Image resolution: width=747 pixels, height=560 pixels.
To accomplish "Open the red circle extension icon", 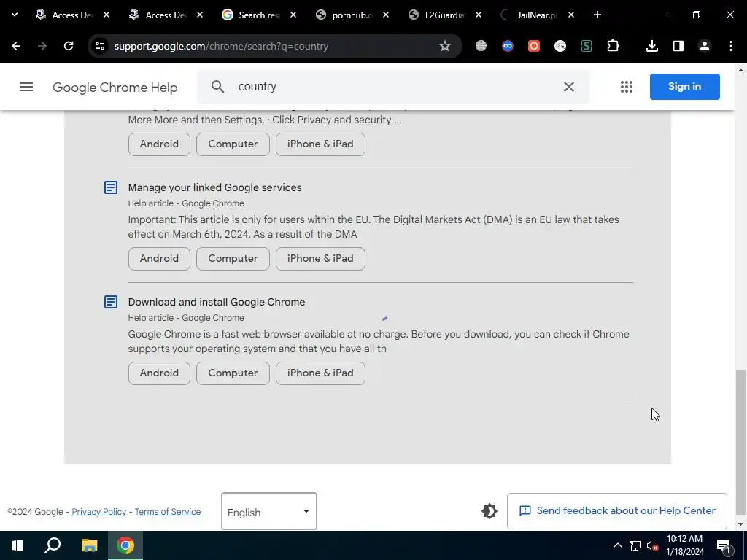I will pyautogui.click(x=534, y=46).
